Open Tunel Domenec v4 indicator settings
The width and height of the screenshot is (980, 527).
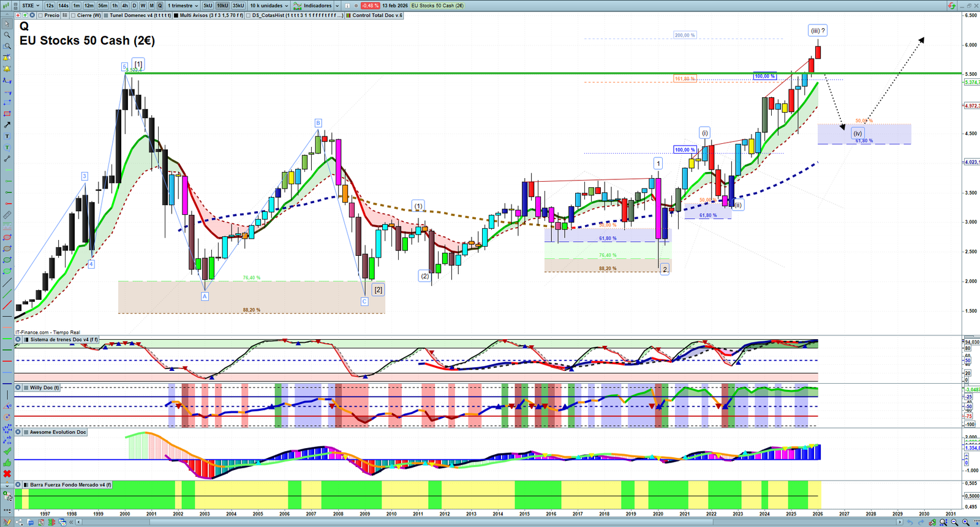tap(140, 15)
